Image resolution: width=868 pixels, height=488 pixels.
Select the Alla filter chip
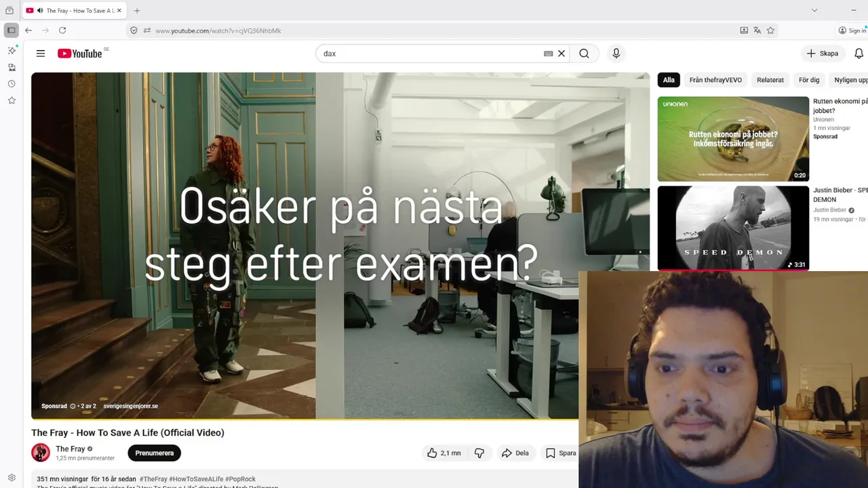click(669, 80)
